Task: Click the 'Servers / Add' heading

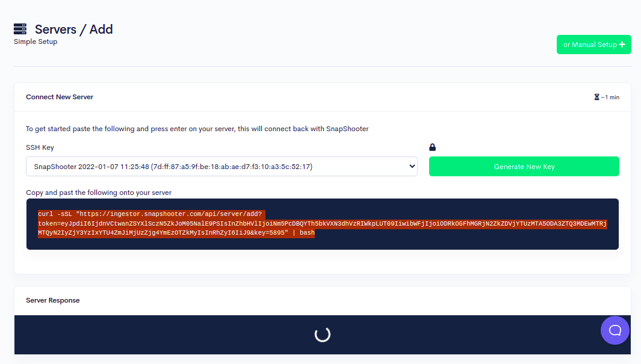Action: [73, 29]
